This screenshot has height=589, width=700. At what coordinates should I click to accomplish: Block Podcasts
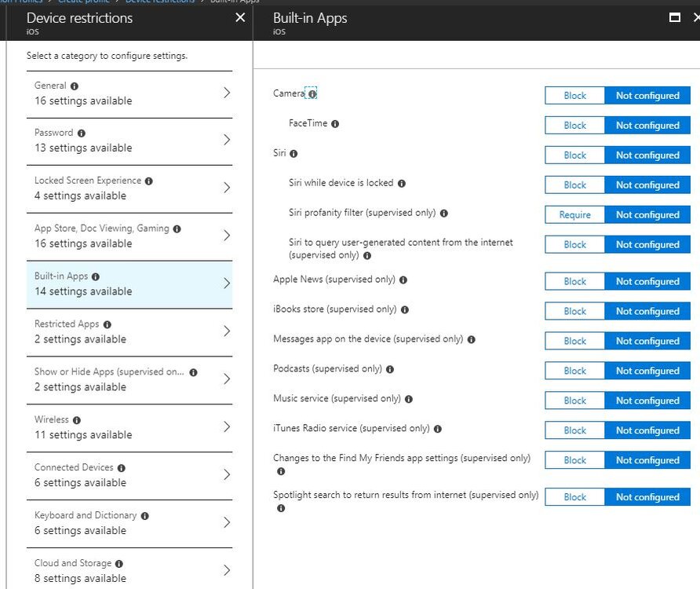574,371
